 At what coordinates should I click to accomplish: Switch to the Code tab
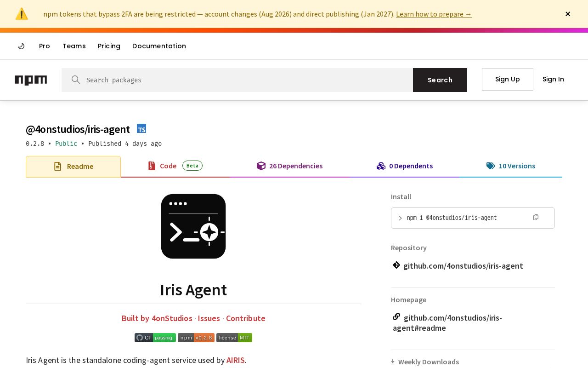[175, 166]
